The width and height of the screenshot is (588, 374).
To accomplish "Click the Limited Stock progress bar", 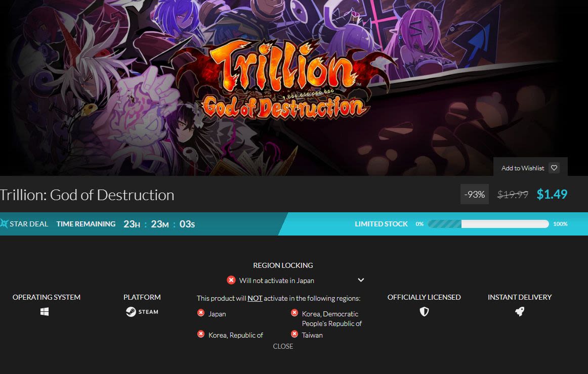I will 488,224.
